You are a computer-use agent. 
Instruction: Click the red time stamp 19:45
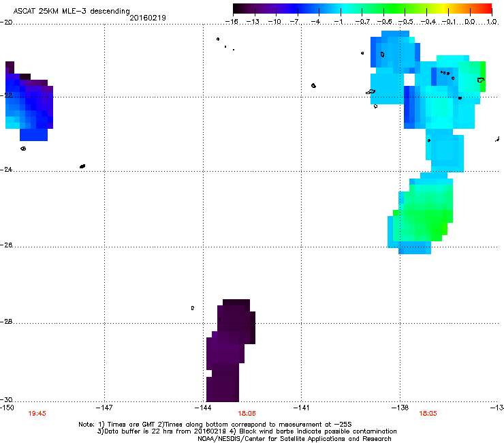(37, 414)
